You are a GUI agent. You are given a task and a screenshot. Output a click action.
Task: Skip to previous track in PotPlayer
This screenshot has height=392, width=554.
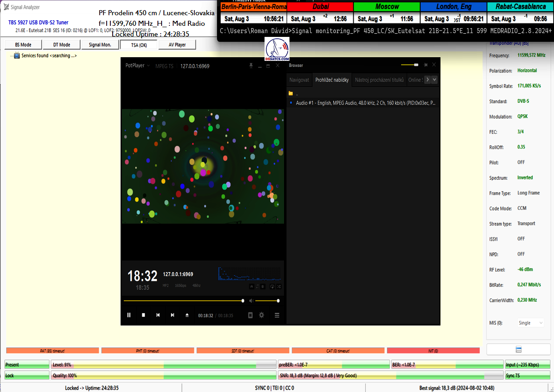click(x=158, y=315)
